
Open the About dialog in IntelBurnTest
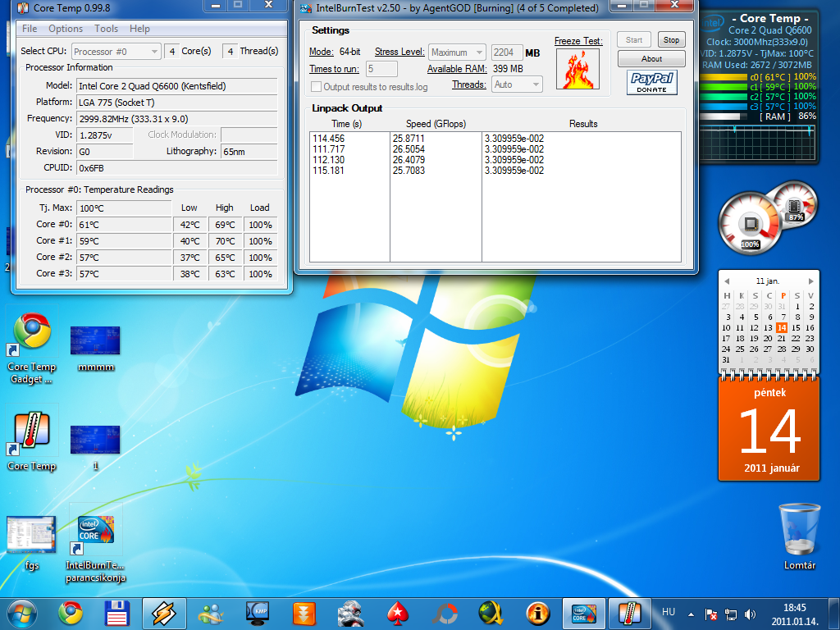tap(651, 58)
